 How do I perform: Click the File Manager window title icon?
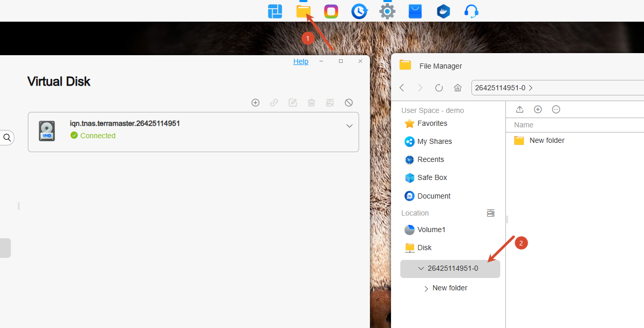pos(405,65)
